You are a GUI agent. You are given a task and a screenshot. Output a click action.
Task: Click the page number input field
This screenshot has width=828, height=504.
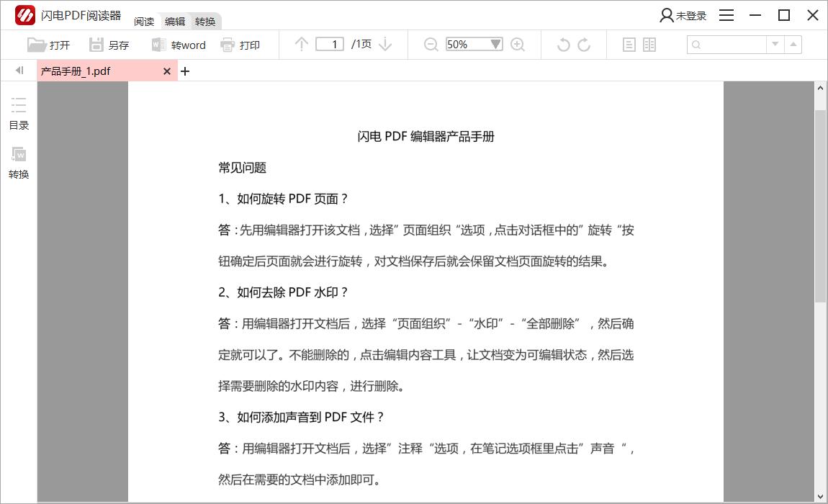click(330, 44)
